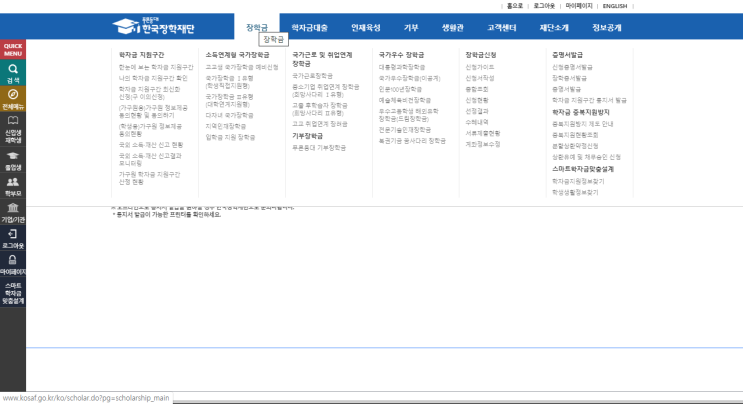Open the 생활관 top menu
Image resolution: width=743 pixels, height=404 pixels.
point(453,28)
